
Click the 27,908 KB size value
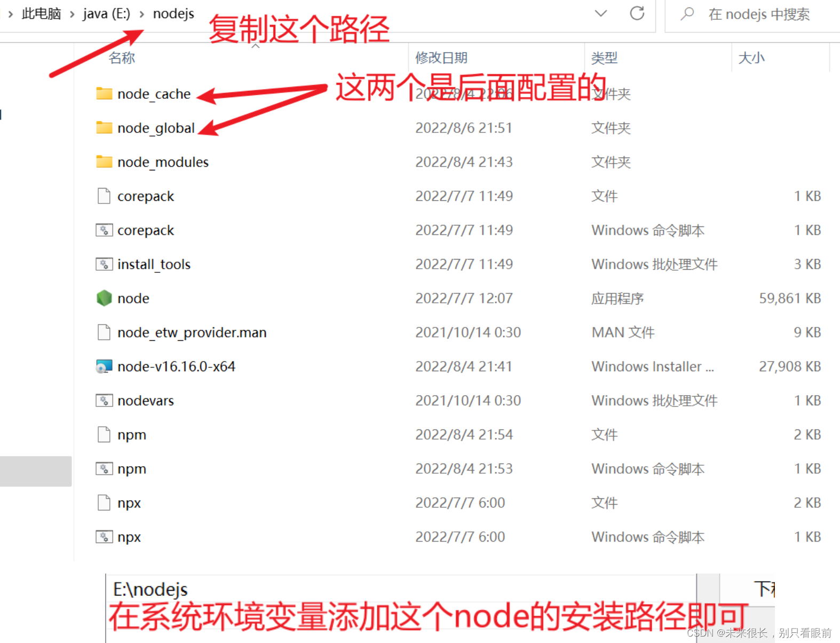790,366
